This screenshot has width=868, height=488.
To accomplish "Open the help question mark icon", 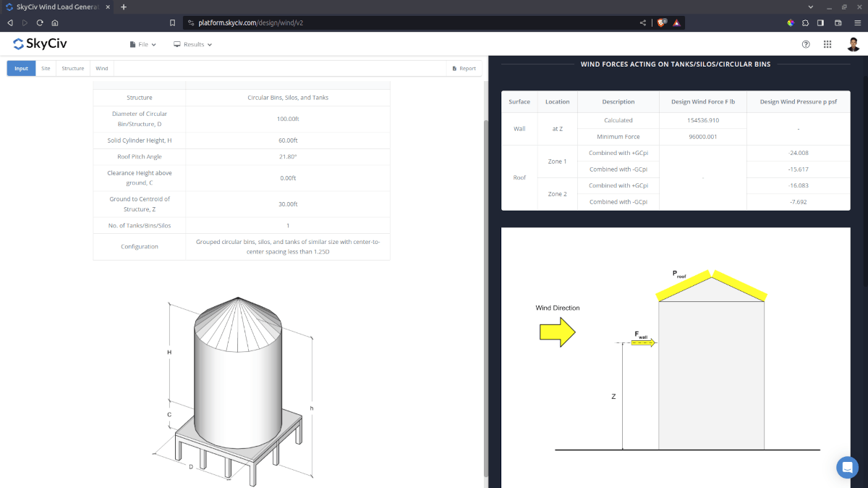I will [806, 44].
